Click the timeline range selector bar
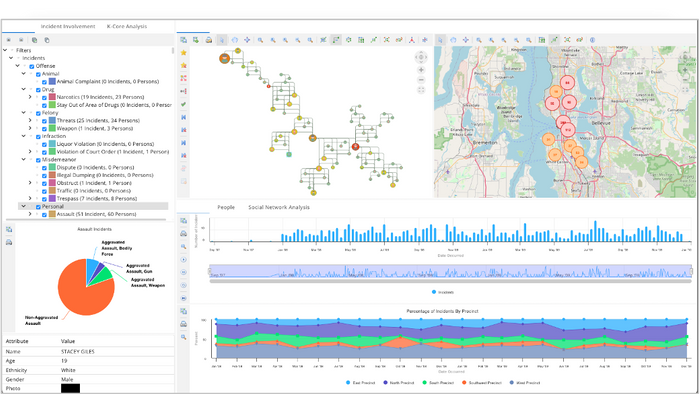The height and width of the screenshot is (394, 700). (x=450, y=271)
